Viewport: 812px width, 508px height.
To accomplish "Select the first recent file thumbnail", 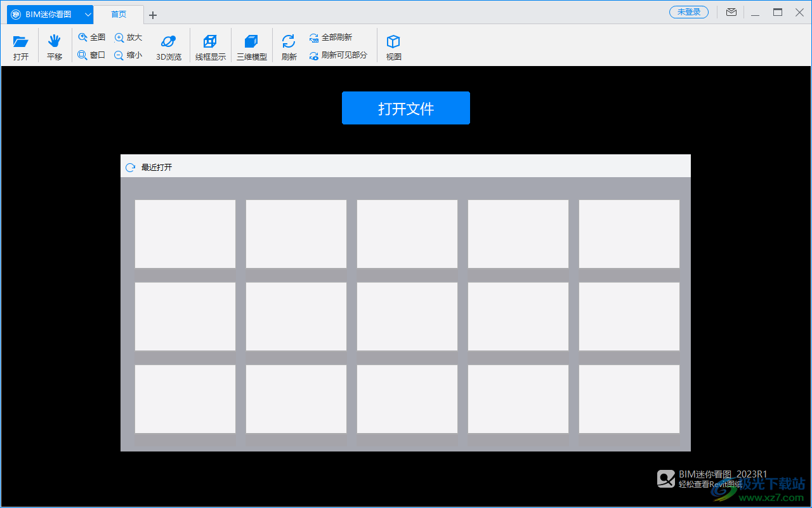I will point(185,234).
